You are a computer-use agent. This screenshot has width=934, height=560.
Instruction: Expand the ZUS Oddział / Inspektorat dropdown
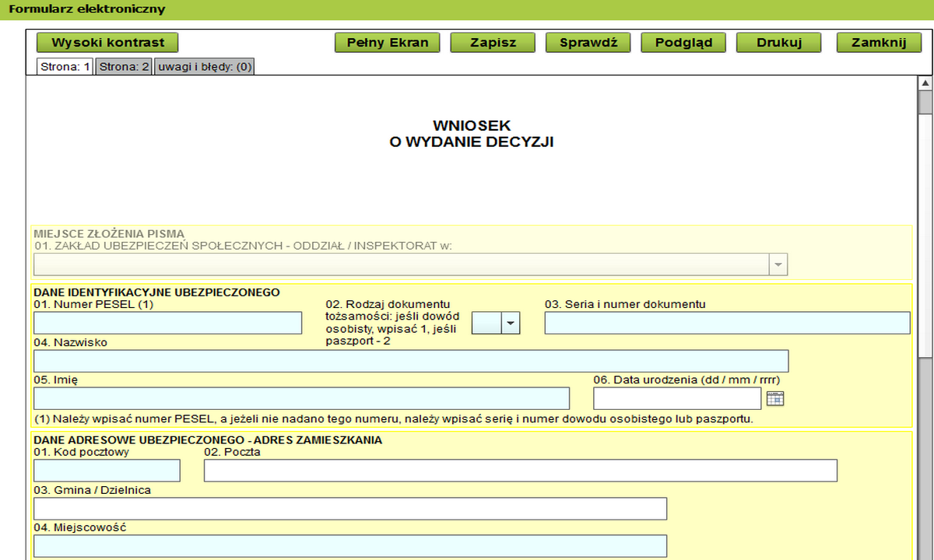tap(778, 265)
